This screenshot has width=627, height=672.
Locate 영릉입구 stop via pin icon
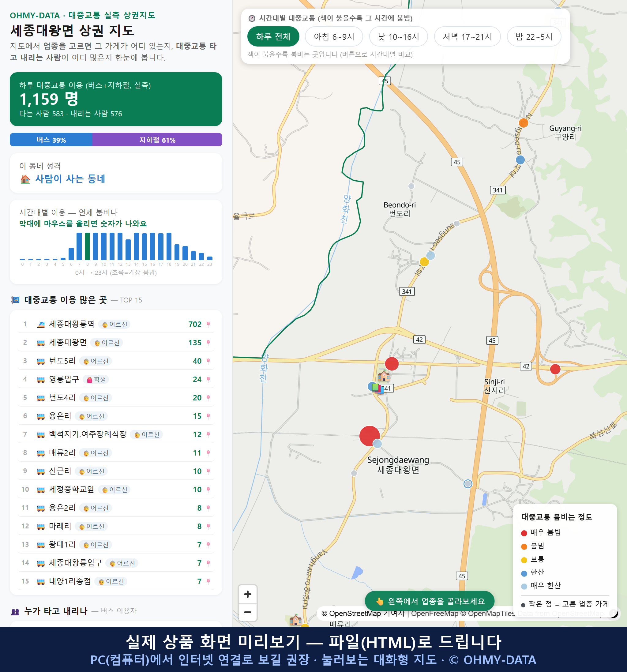[x=208, y=380]
